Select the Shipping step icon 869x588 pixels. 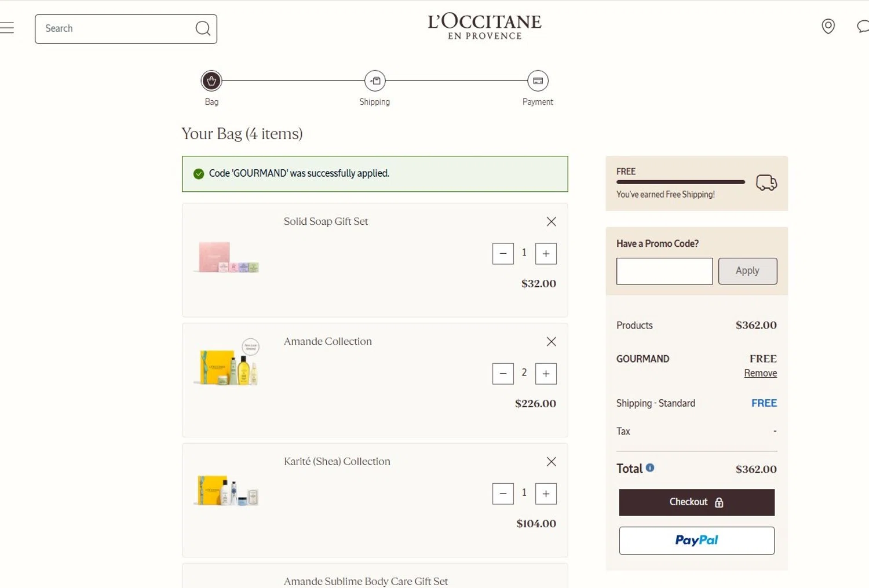coord(375,81)
